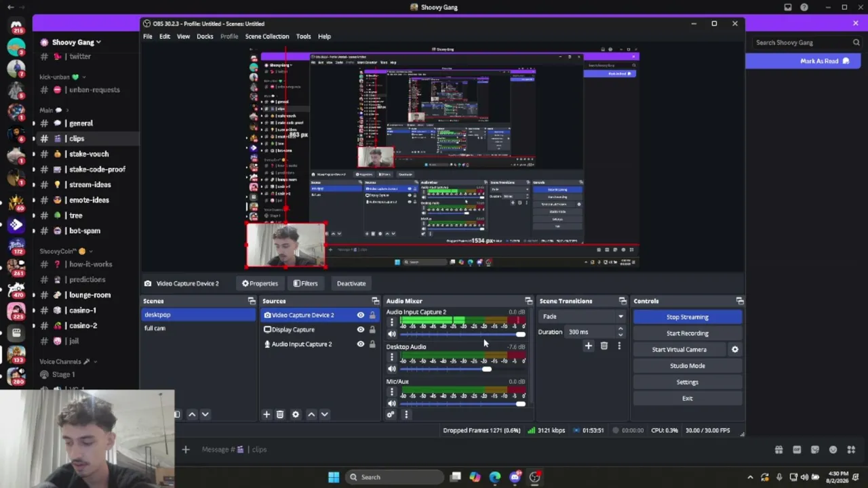Undock the Scene Transitions panel
The width and height of the screenshot is (868, 488).
(x=623, y=301)
